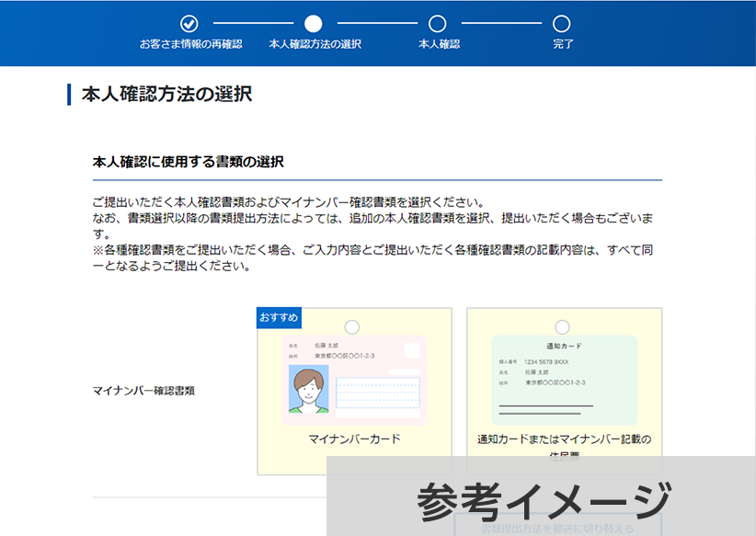This screenshot has width=756, height=536.
Task: Click the お客さま情報の再確認 step label
Action: tap(190, 44)
